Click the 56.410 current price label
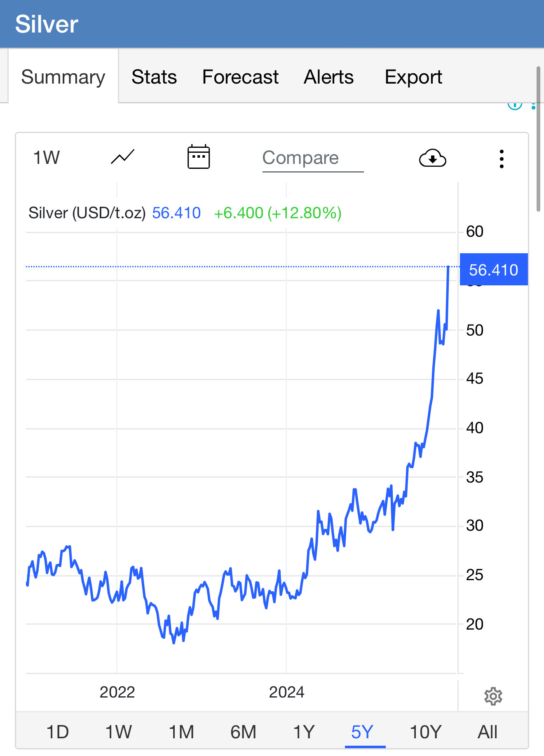 (x=494, y=270)
